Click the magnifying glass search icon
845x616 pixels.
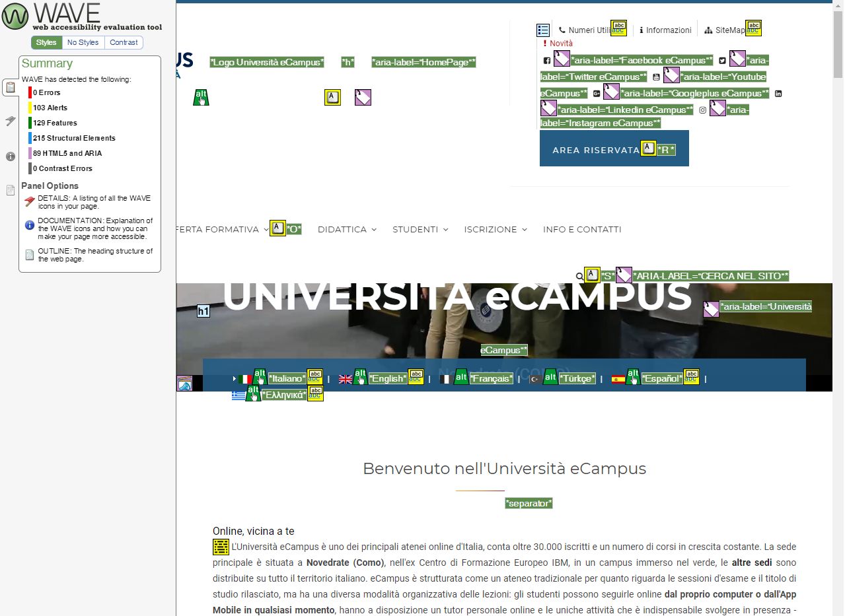pyautogui.click(x=579, y=277)
